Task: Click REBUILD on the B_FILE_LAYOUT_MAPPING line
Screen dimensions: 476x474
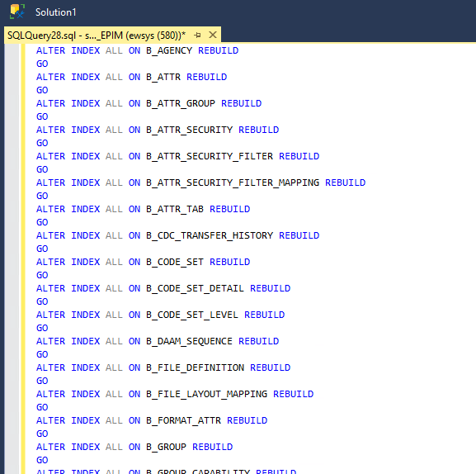Action: click(x=293, y=394)
